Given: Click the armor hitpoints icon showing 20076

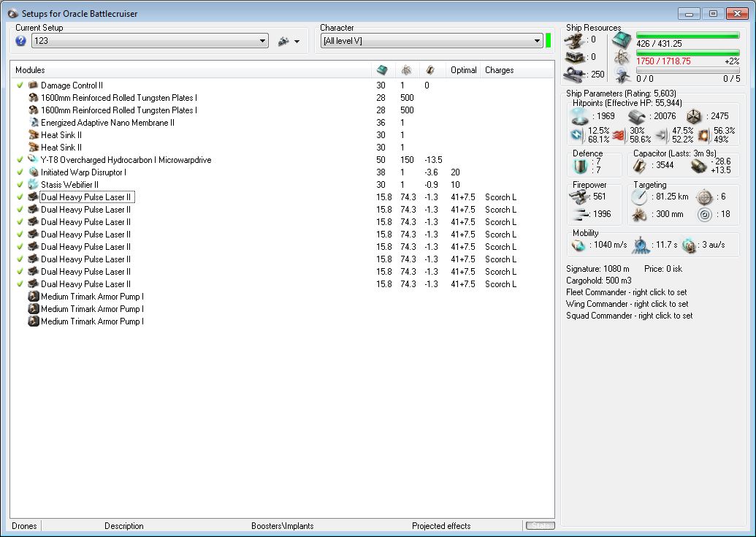Looking at the screenshot, I should 637,116.
